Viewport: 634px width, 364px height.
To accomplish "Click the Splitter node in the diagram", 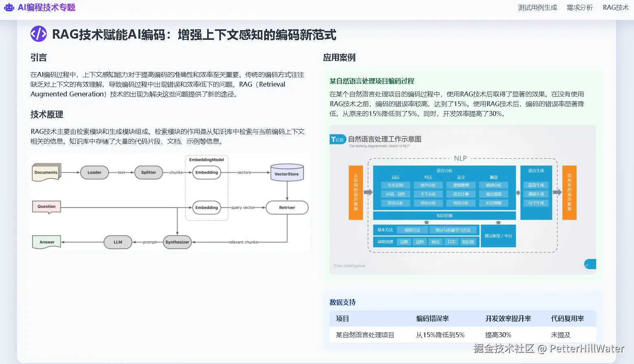I will click(149, 172).
